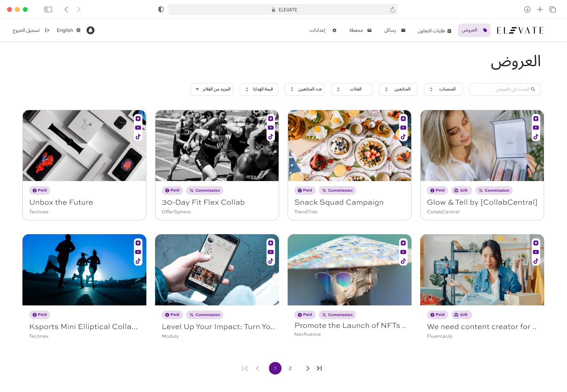The image size is (567, 392).
Task: Expand the الفئات categories dropdown
Action: [352, 89]
